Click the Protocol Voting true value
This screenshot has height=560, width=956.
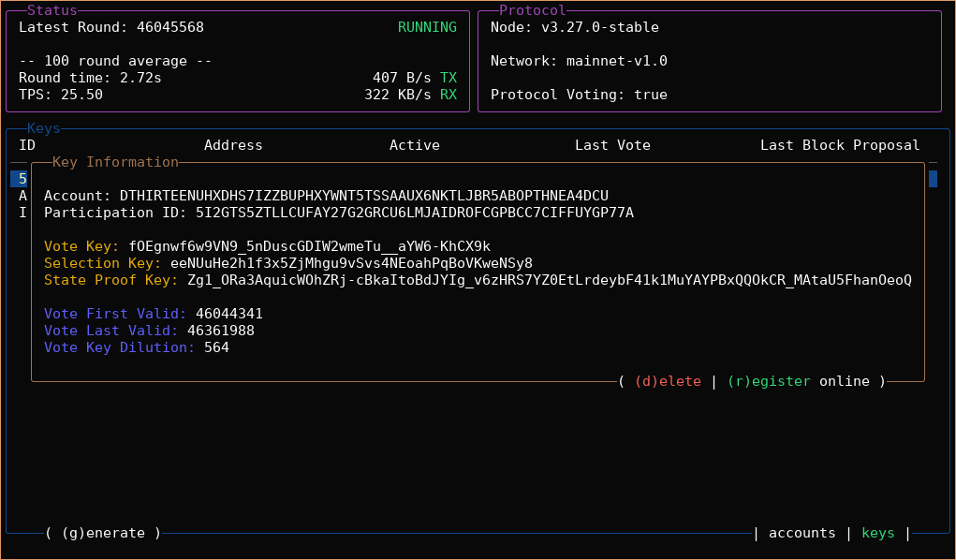point(650,95)
